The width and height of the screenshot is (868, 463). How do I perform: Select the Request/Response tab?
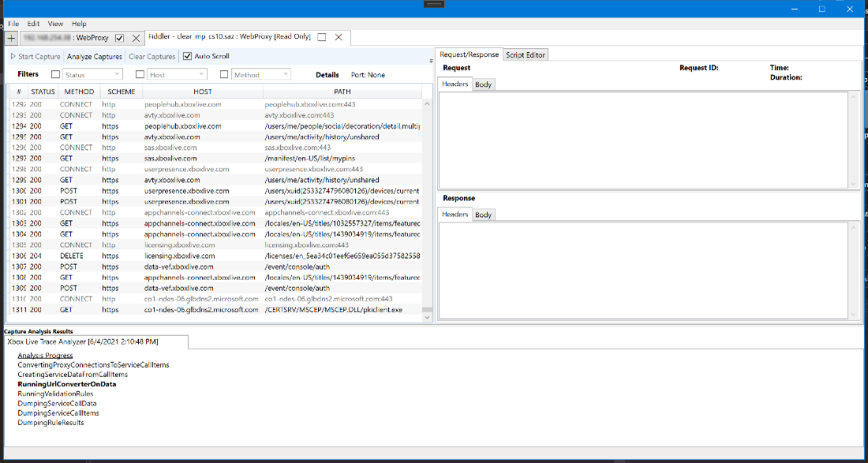pos(469,54)
